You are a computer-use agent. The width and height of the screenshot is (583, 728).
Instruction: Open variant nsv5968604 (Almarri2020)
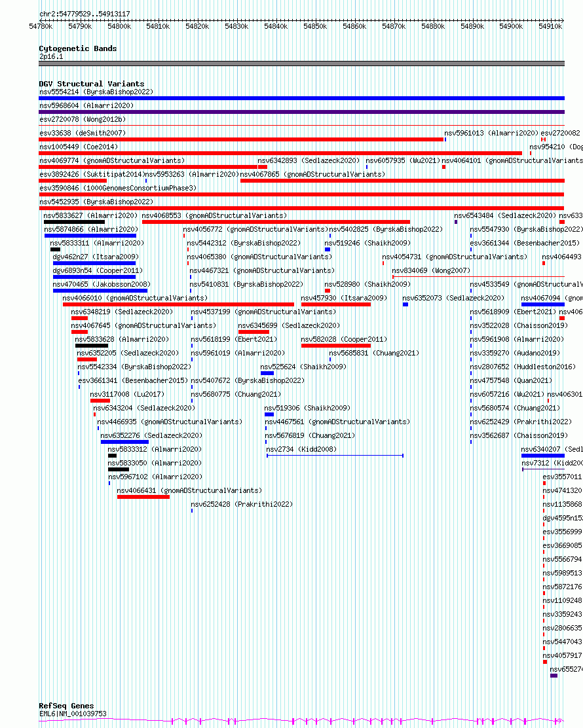click(x=86, y=106)
